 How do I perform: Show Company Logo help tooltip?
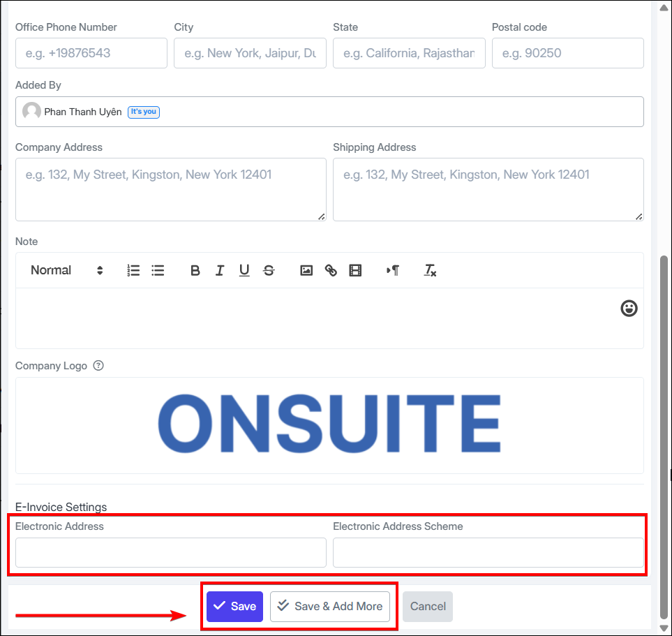[x=98, y=365]
